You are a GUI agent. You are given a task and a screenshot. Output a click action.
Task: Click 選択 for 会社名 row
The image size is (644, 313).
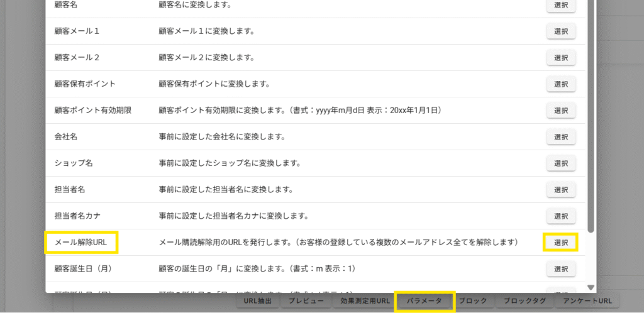pos(560,137)
